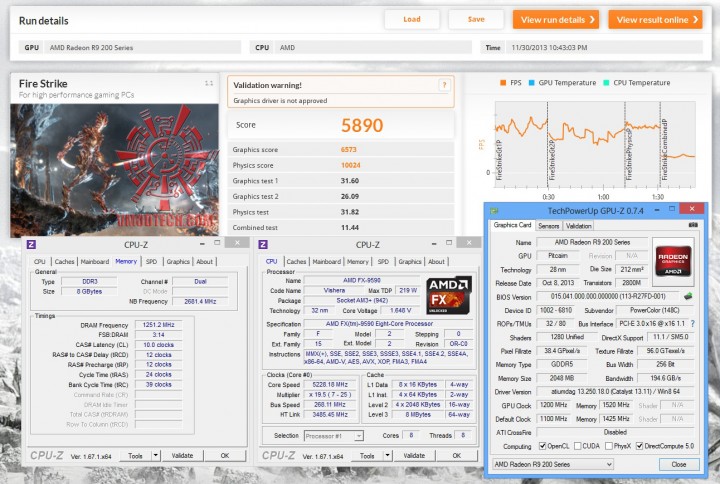The image size is (720, 484).
Task: Click the green BIOS save chip icon in GPU-Z
Action: coord(688,297)
